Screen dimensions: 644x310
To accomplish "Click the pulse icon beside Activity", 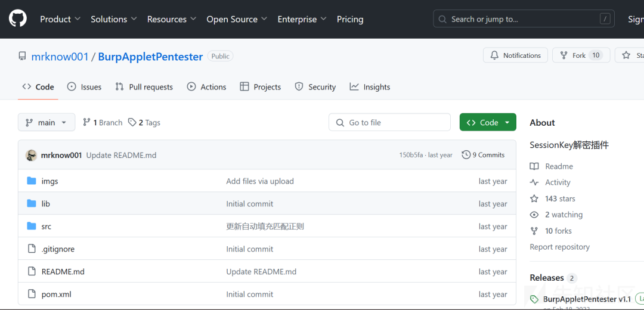I will point(534,182).
